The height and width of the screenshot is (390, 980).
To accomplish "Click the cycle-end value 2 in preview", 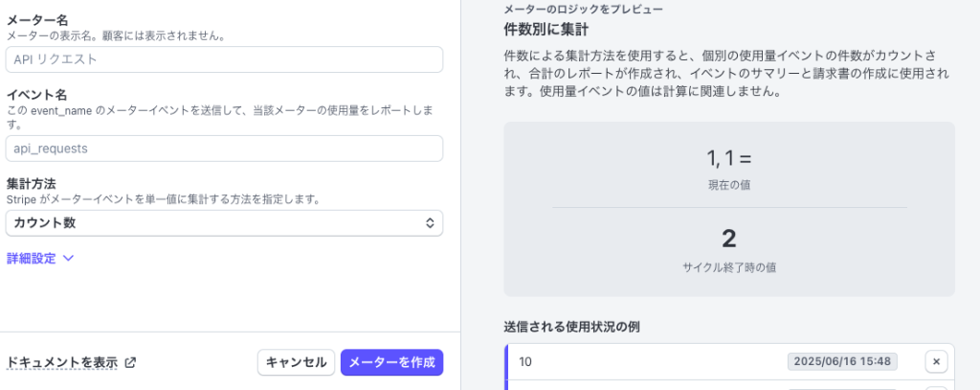I will pos(728,239).
